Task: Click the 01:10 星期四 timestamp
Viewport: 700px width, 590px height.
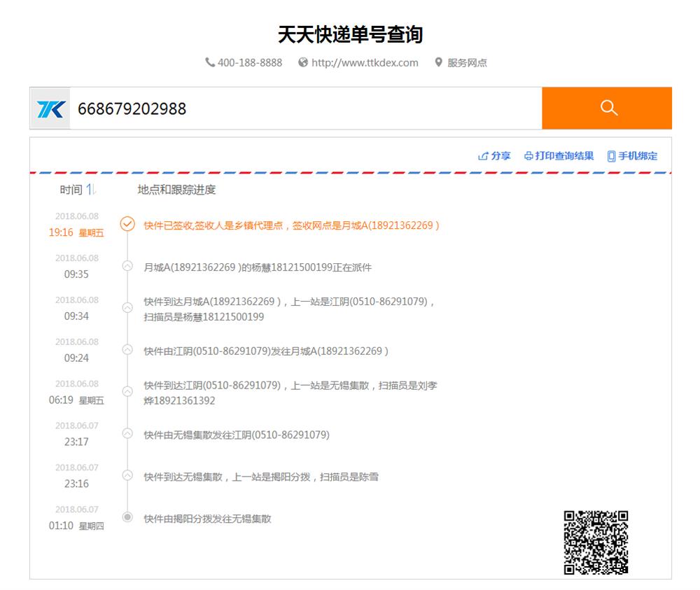Action: click(76, 526)
